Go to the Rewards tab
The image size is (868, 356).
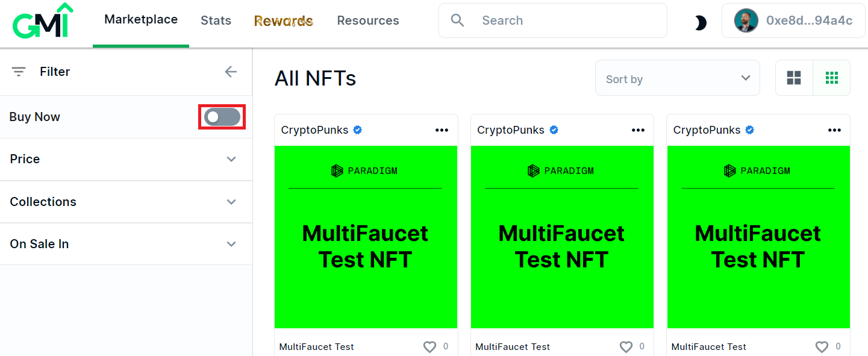click(x=284, y=21)
